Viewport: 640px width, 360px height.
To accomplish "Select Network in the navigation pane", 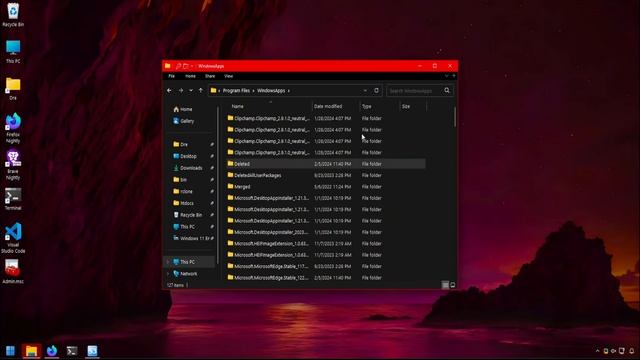I will 185,274.
